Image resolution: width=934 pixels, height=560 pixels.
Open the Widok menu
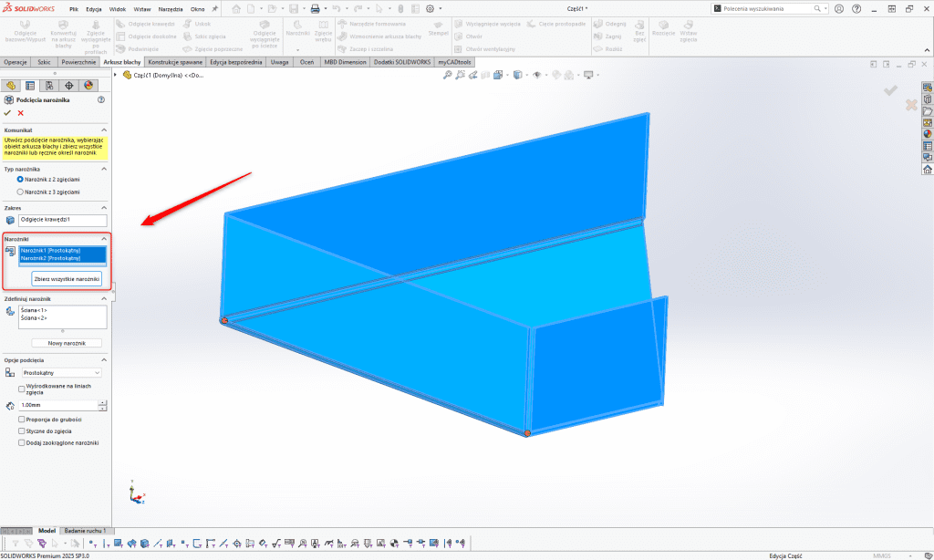pyautogui.click(x=118, y=9)
